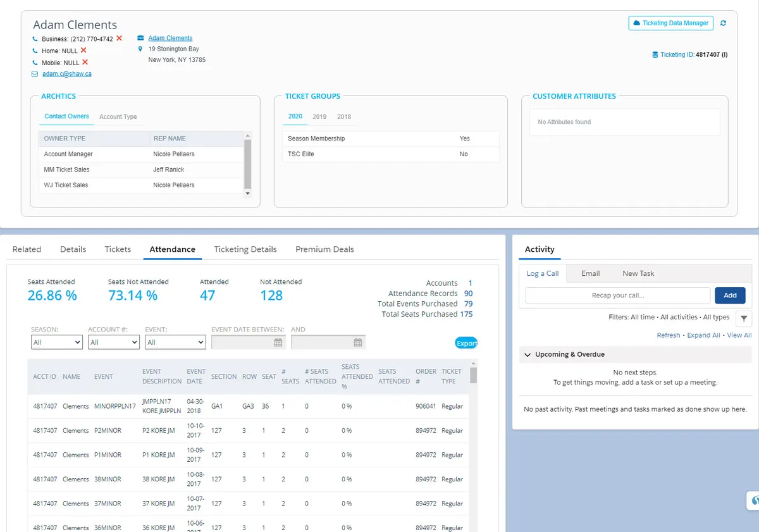Click the Account Manager owner type row

(140, 154)
